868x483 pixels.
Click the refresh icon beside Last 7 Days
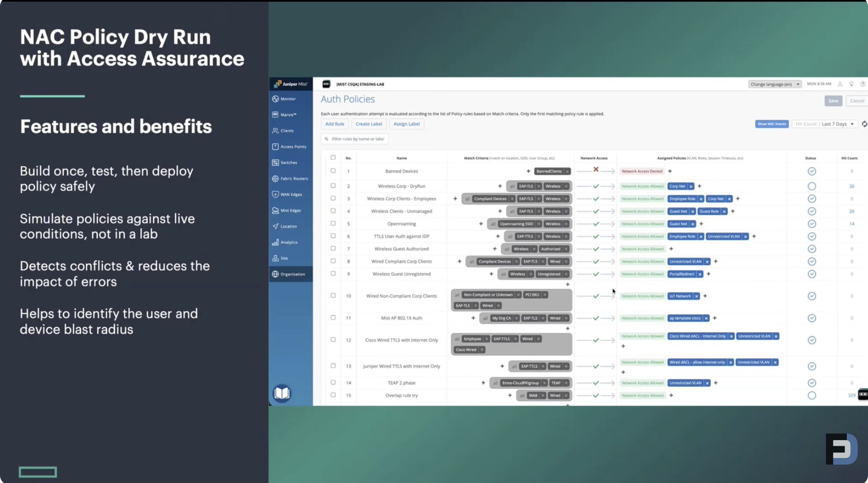pos(864,124)
